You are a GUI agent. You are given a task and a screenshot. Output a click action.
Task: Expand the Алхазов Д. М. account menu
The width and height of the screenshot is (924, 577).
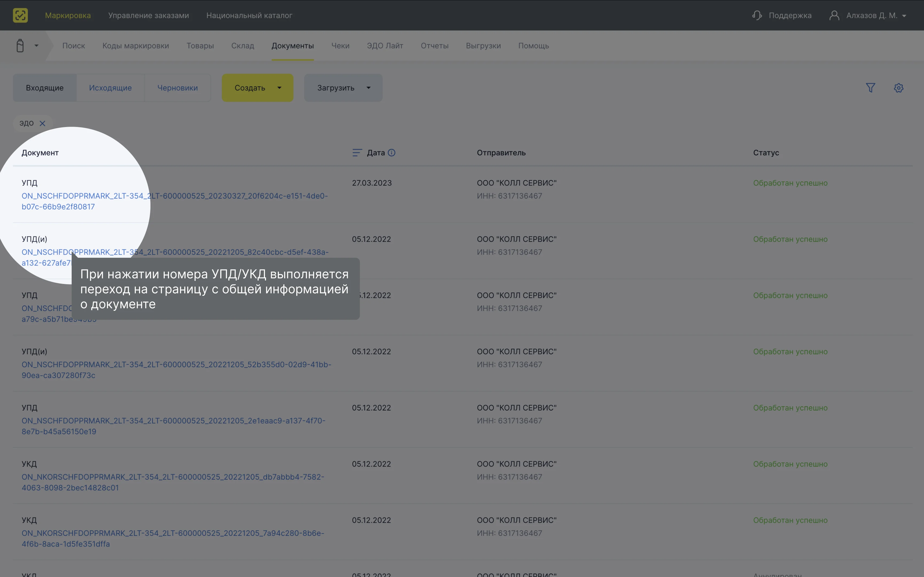(x=876, y=15)
